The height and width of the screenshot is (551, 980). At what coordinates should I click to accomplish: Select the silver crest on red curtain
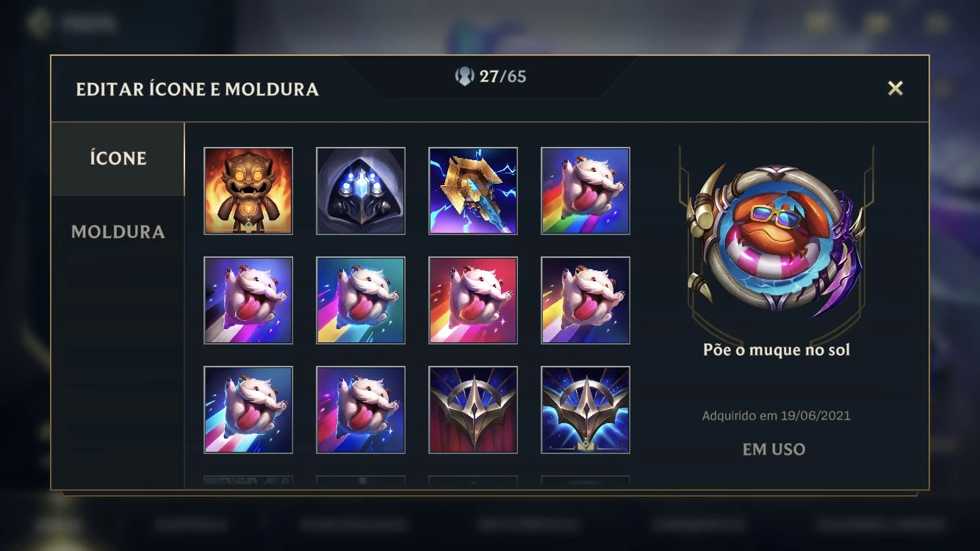473,410
